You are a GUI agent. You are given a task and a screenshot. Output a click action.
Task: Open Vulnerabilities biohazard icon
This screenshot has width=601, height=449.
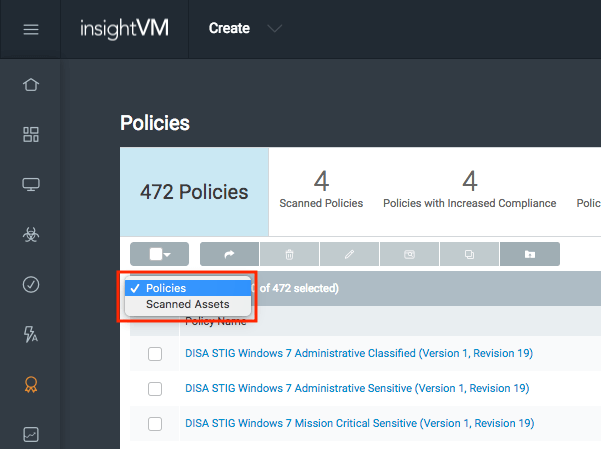click(30, 234)
